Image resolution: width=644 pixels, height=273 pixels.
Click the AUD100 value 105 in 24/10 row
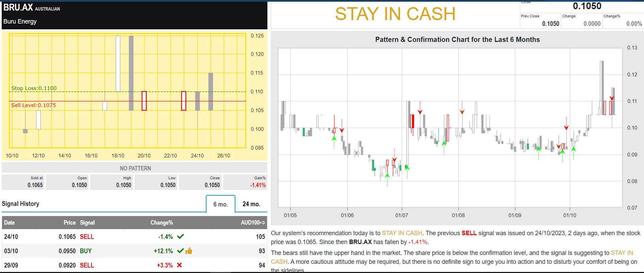pos(261,237)
